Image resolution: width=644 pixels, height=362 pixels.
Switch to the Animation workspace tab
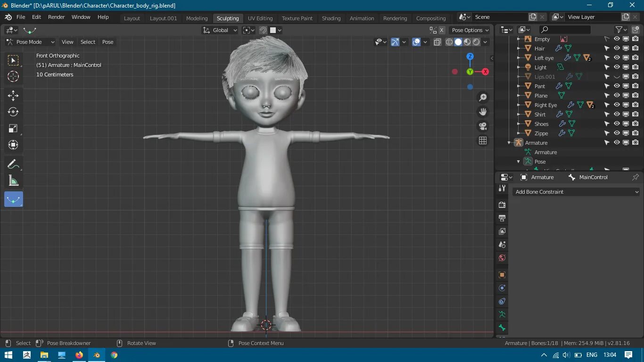pyautogui.click(x=362, y=18)
